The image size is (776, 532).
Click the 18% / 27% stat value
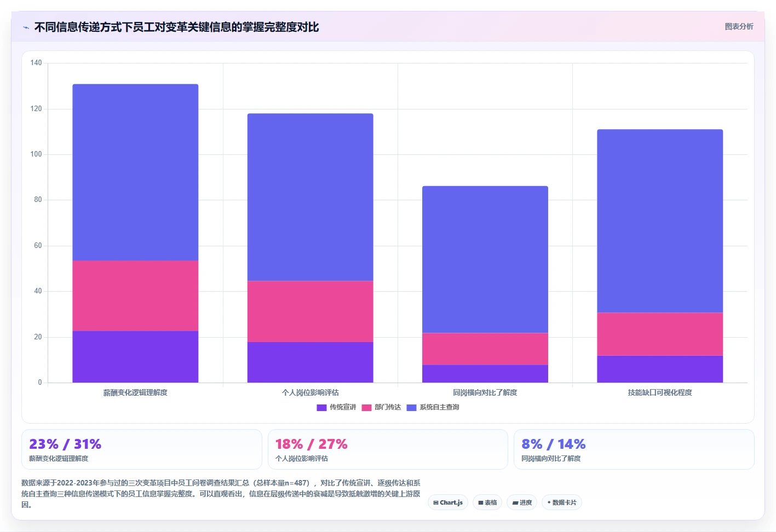[x=311, y=444]
